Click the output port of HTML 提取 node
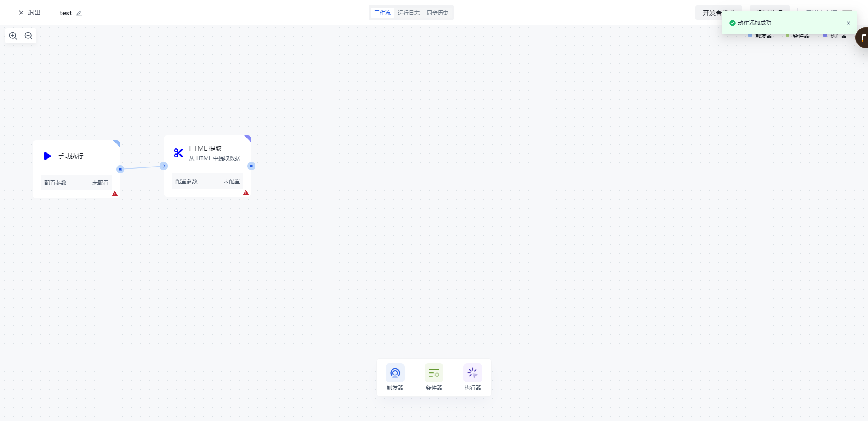The width and height of the screenshot is (868, 424). click(251, 166)
